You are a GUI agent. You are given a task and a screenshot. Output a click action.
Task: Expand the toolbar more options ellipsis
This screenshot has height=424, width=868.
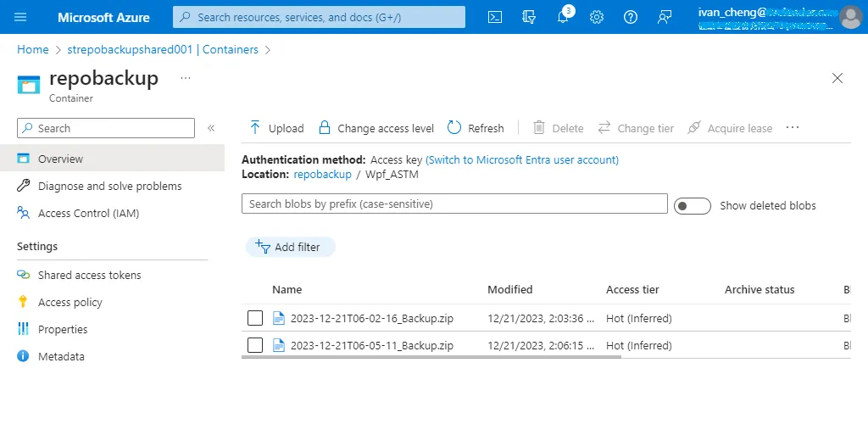coord(793,127)
